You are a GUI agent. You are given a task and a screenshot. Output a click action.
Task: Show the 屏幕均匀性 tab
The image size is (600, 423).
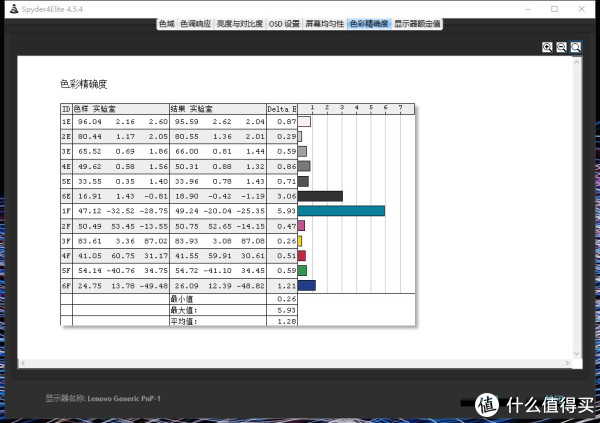click(x=325, y=22)
